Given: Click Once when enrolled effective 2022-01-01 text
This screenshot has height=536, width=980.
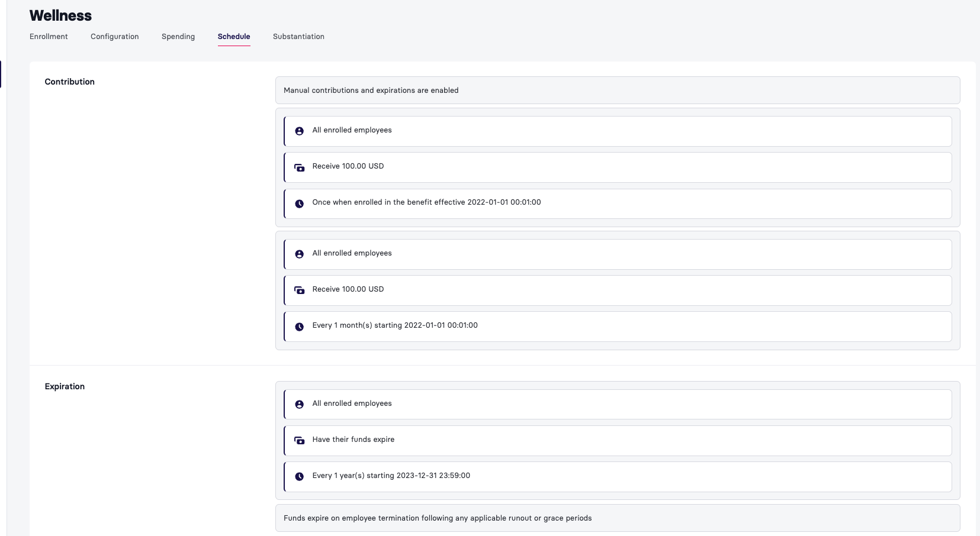Looking at the screenshot, I should coord(426,202).
